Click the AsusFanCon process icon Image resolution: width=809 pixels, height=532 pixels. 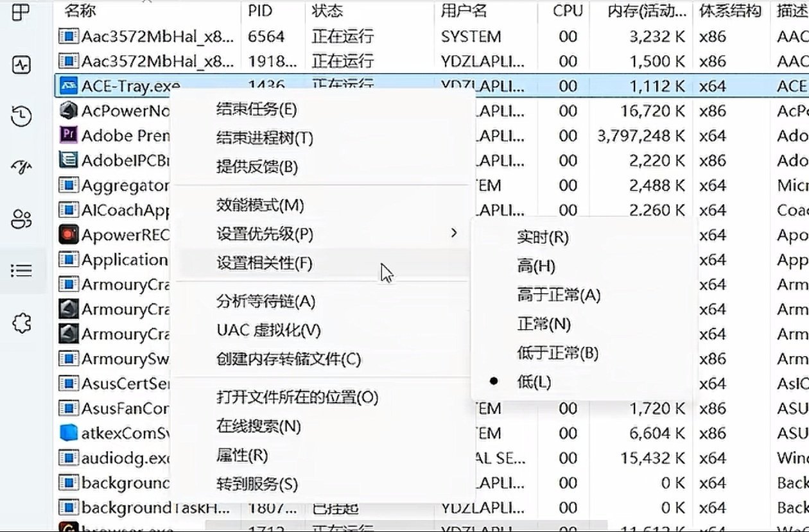[67, 408]
